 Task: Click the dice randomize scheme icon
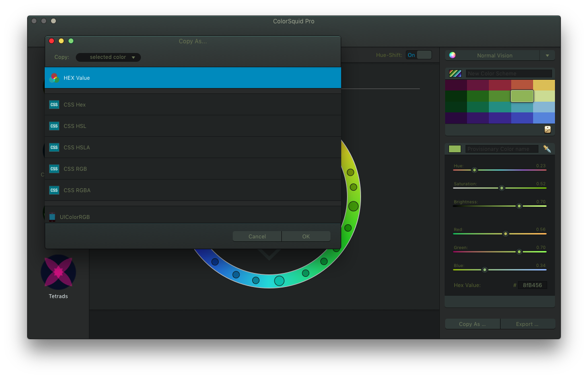[x=547, y=130]
